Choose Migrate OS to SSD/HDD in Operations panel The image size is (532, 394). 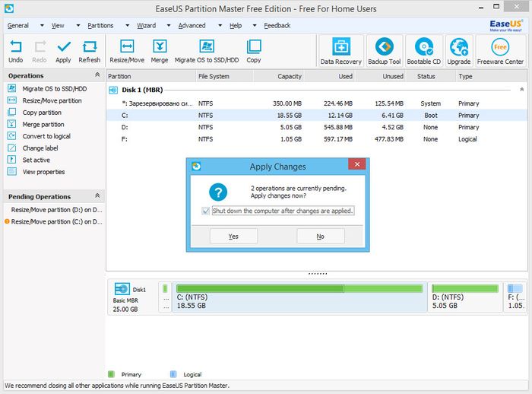point(47,89)
